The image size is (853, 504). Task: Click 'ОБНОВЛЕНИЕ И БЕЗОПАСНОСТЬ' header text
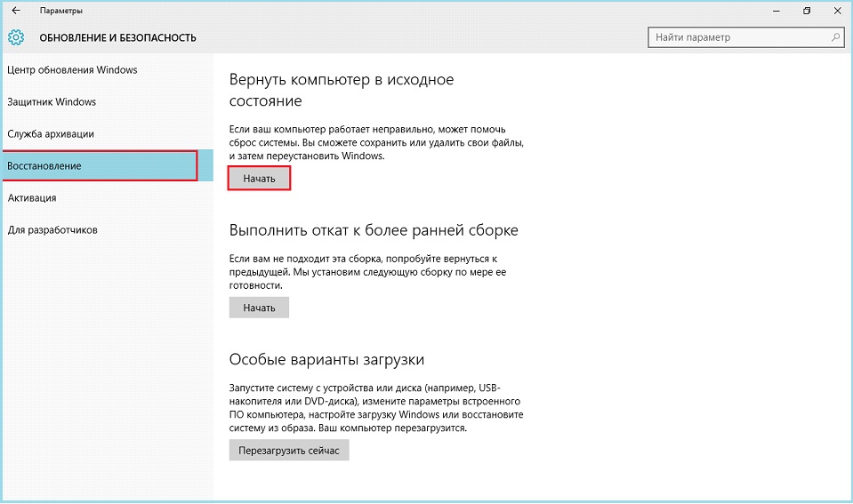coord(118,38)
